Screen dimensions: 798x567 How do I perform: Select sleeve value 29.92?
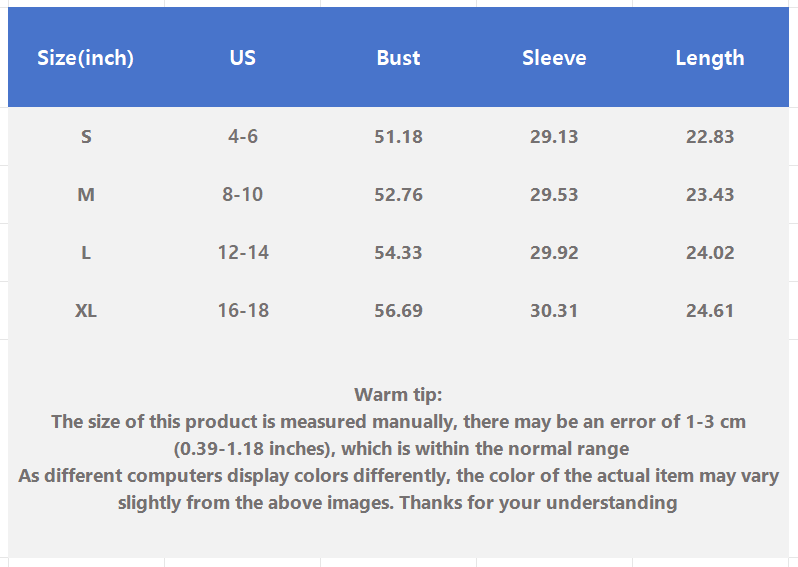point(554,252)
